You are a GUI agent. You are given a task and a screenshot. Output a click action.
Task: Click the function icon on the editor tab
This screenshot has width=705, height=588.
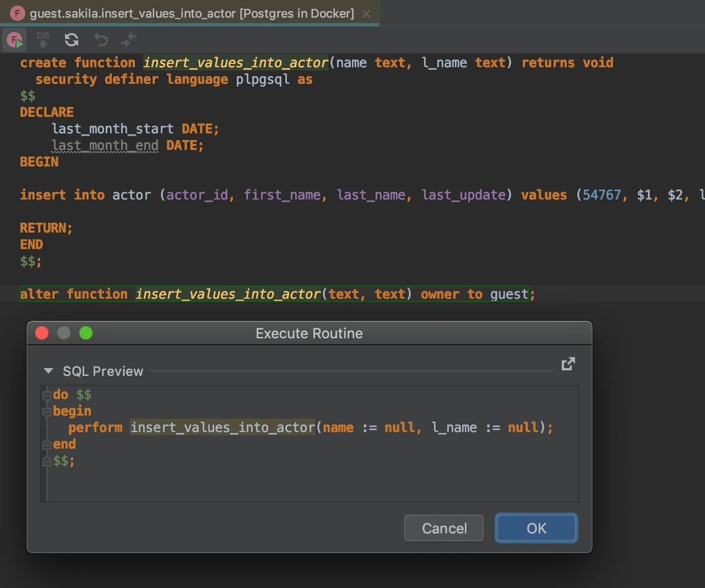pos(18,13)
